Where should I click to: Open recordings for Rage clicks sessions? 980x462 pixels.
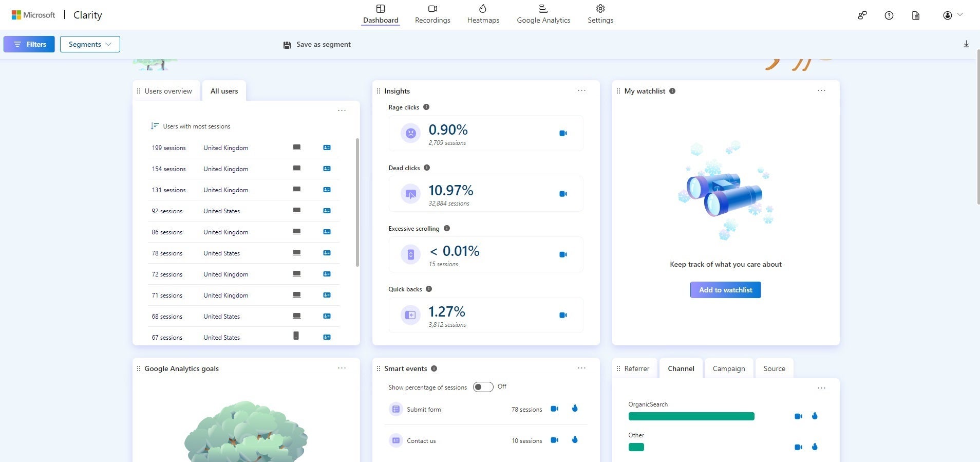pyautogui.click(x=563, y=133)
